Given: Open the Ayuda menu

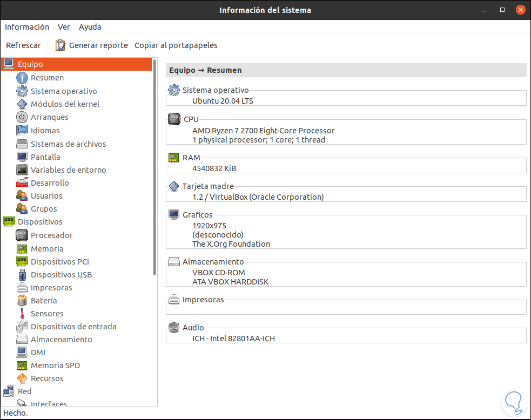Looking at the screenshot, I should (90, 27).
